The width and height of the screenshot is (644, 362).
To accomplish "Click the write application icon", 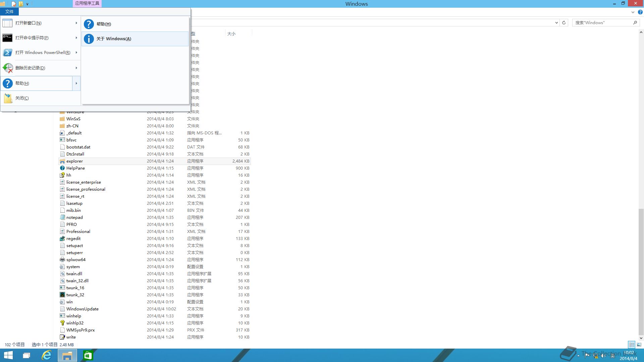I will pos(62,337).
